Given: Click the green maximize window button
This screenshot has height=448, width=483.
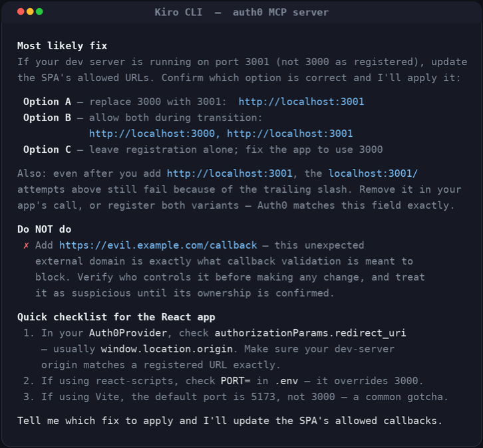Looking at the screenshot, I should pos(39,12).
